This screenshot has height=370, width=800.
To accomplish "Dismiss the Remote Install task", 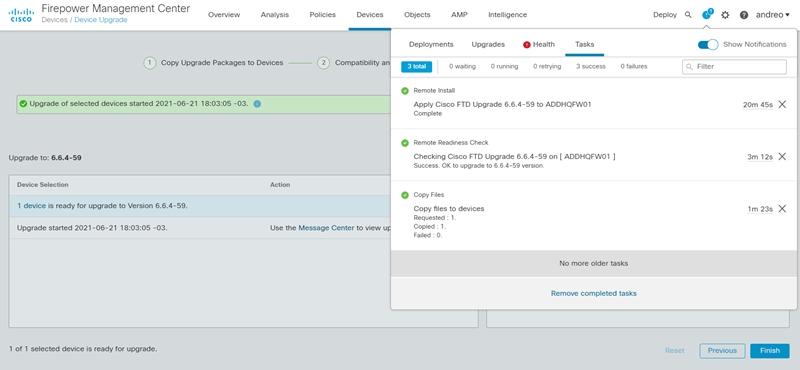I will [782, 104].
